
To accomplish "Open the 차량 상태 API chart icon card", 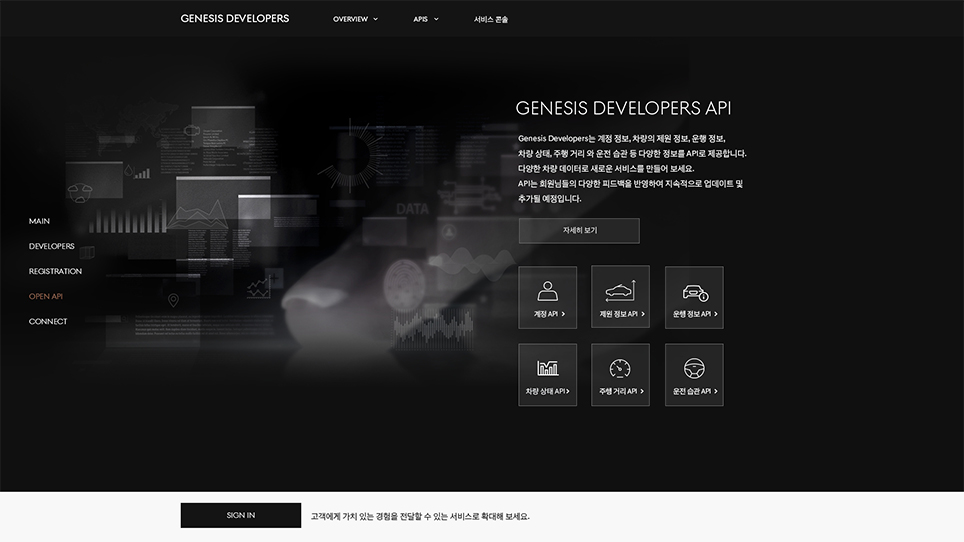I will [x=547, y=375].
